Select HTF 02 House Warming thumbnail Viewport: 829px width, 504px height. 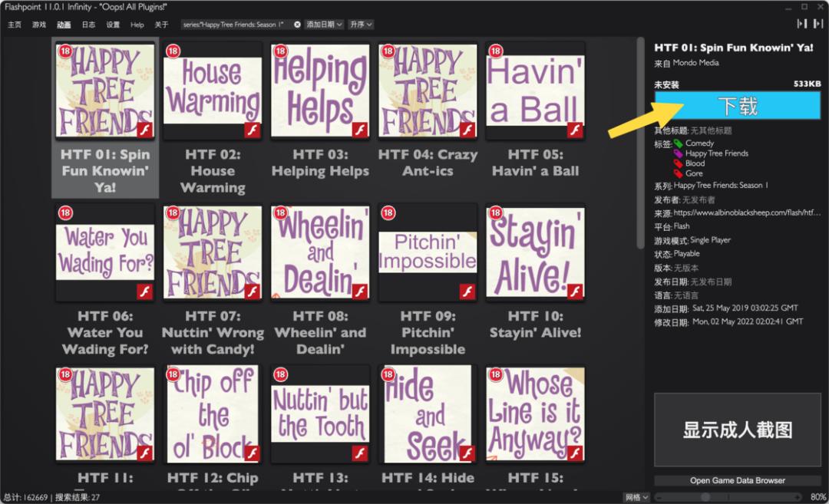point(213,91)
